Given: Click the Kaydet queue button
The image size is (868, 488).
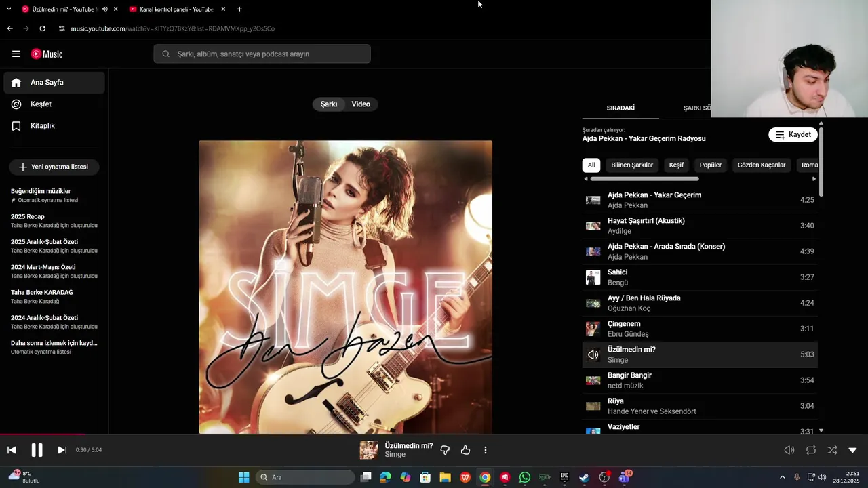Looking at the screenshot, I should [793, 134].
